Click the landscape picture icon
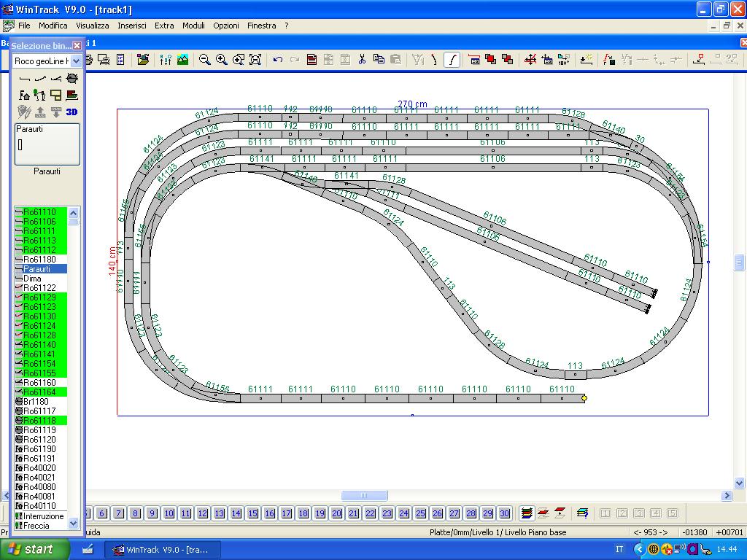 tap(182, 60)
